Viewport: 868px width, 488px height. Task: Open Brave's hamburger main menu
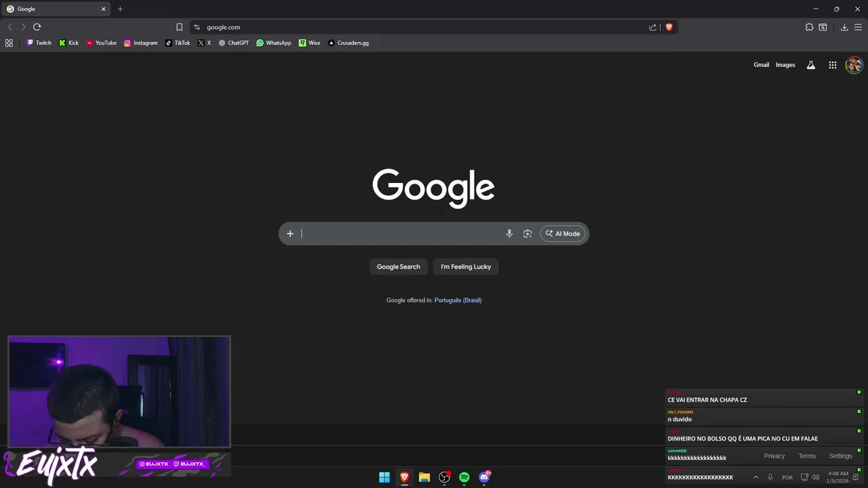[x=858, y=27]
